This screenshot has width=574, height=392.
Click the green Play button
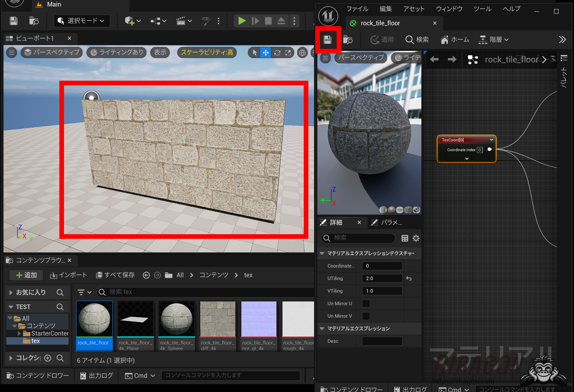[x=242, y=21]
